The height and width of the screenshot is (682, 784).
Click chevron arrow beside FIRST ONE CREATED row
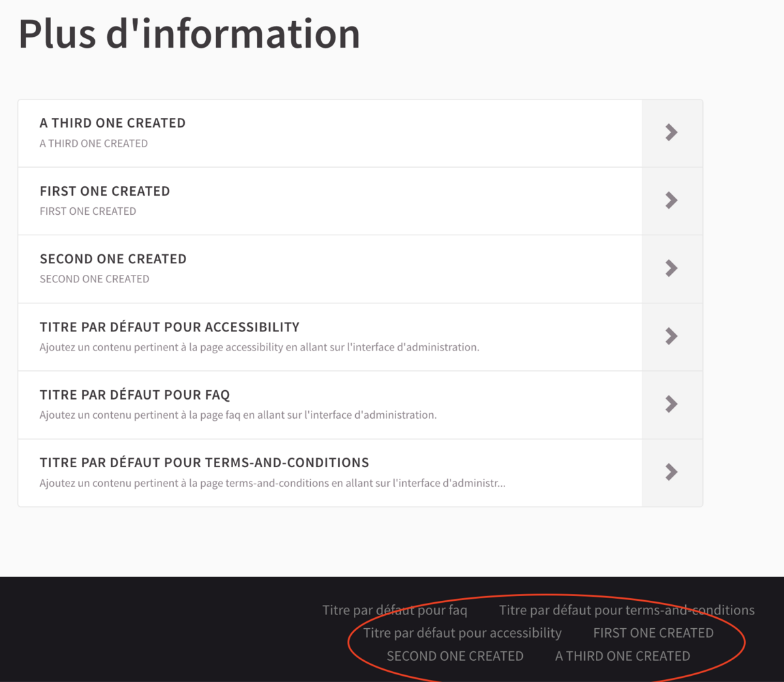(x=672, y=200)
